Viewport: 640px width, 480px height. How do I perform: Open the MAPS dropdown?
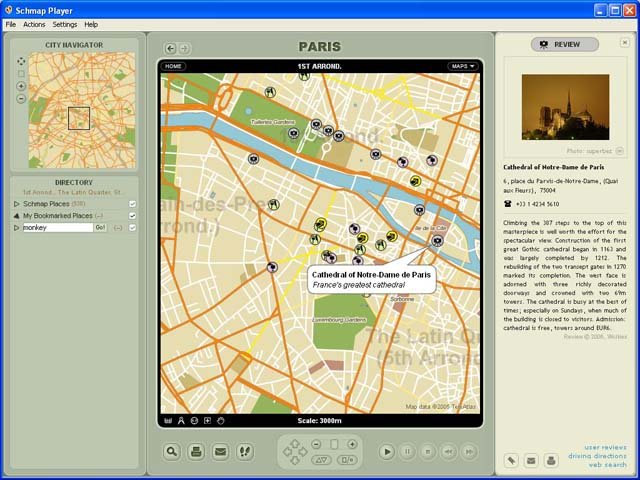point(462,66)
